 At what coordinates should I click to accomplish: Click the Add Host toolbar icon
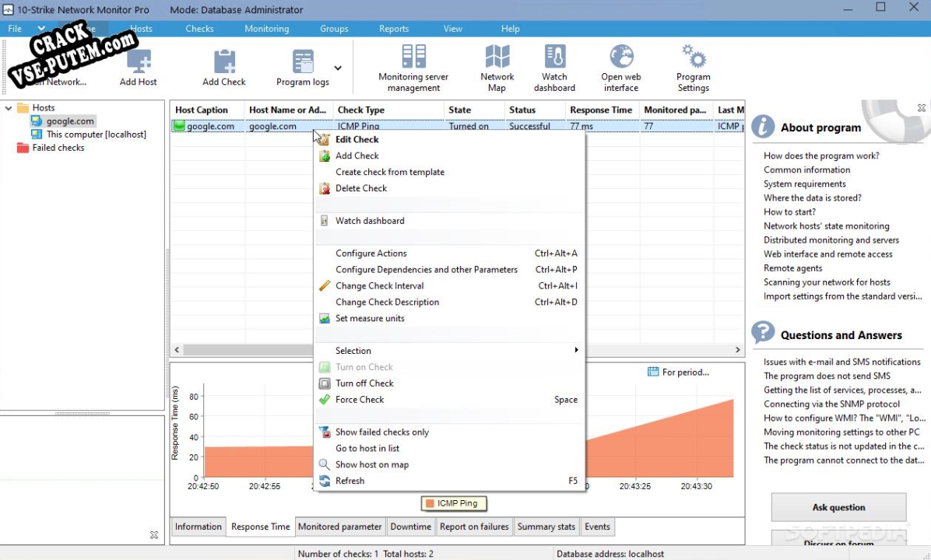click(139, 61)
